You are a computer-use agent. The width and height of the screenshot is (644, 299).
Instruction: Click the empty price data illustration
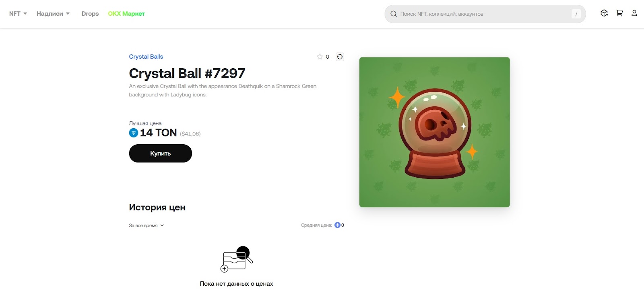(x=237, y=259)
